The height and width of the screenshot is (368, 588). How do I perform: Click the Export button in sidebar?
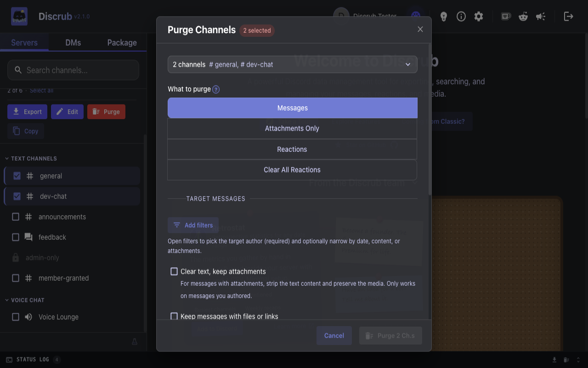click(28, 112)
